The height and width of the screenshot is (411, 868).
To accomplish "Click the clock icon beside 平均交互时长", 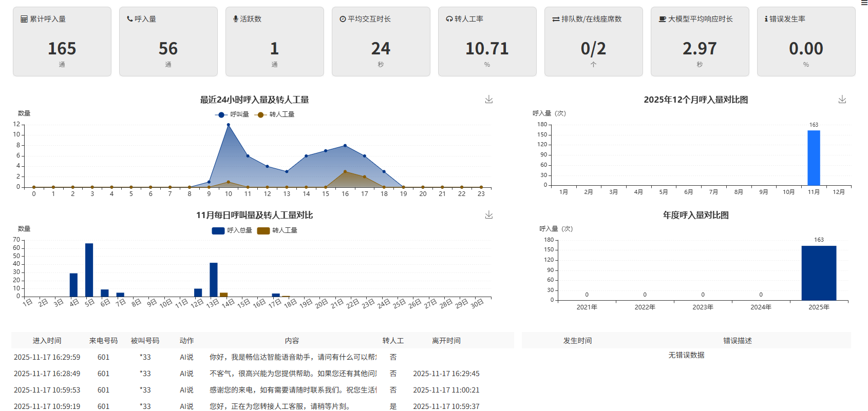I will click(x=343, y=19).
